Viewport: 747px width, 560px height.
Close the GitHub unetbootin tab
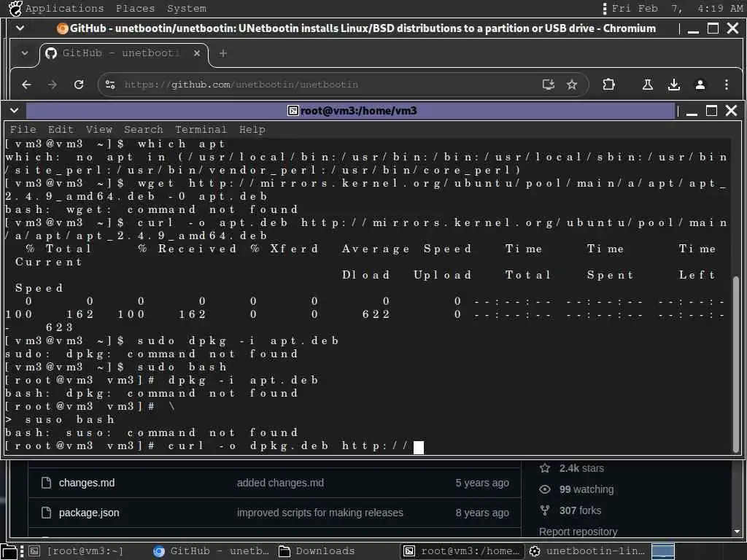(x=197, y=53)
